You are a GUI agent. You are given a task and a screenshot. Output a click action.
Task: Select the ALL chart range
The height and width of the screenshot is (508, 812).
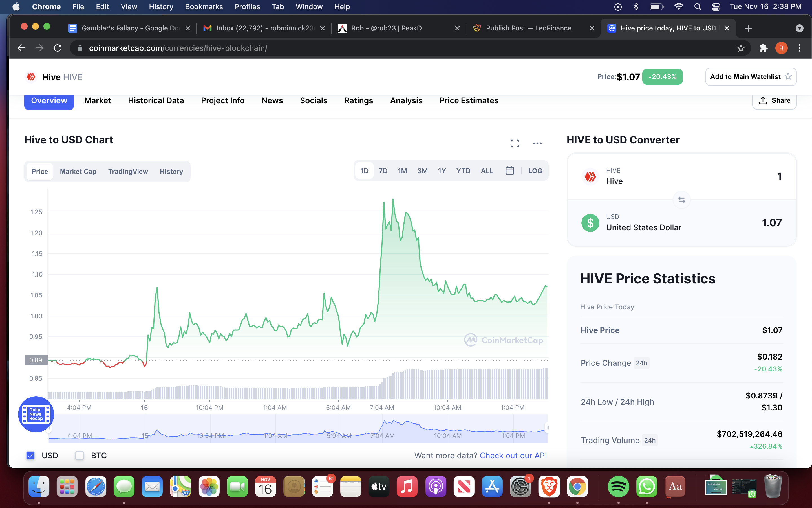487,171
